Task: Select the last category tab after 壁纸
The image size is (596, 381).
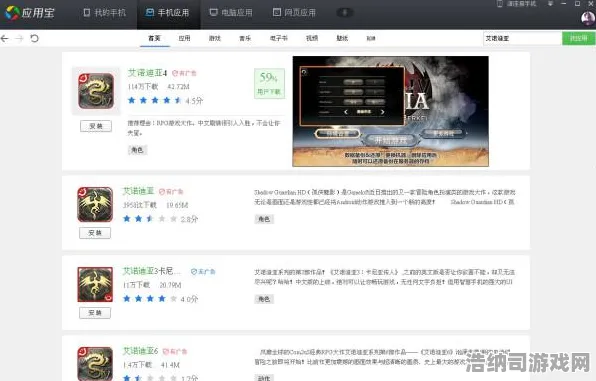Action: (371, 38)
